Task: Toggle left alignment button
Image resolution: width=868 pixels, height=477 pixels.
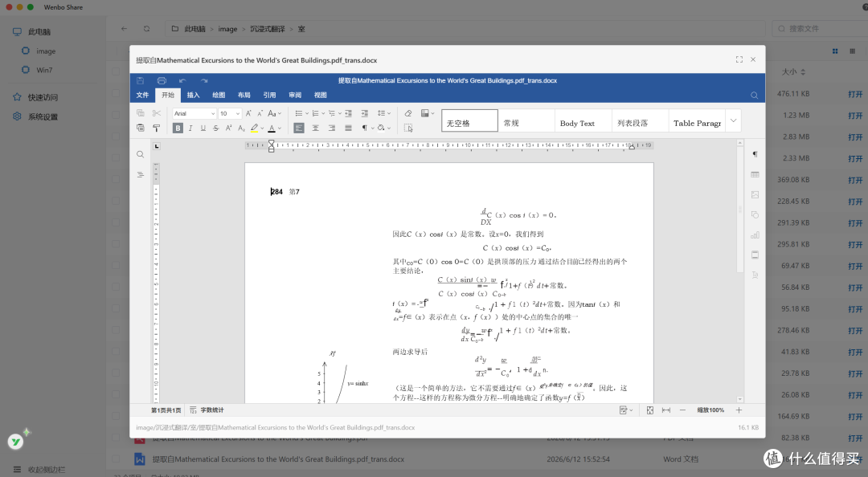Action: [299, 128]
